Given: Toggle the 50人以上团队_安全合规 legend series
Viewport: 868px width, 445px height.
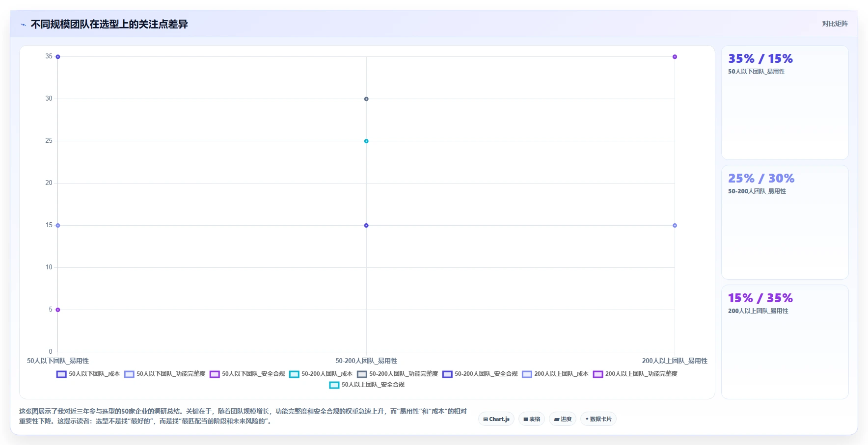Looking at the screenshot, I should (x=367, y=385).
